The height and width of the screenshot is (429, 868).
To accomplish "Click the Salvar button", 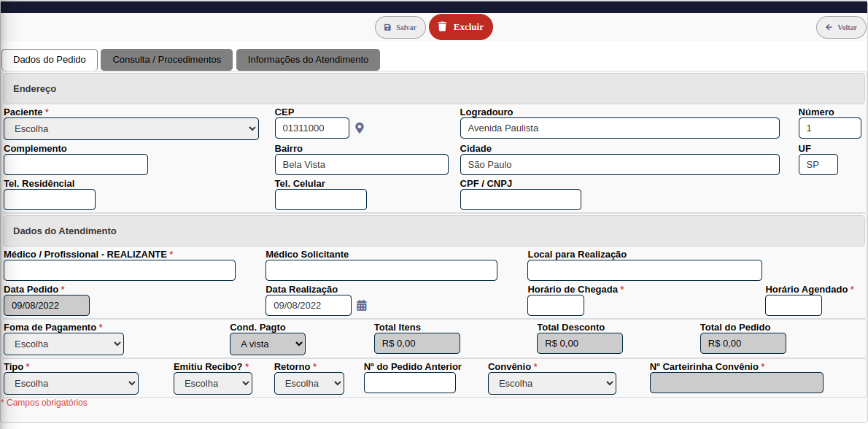I will click(400, 27).
